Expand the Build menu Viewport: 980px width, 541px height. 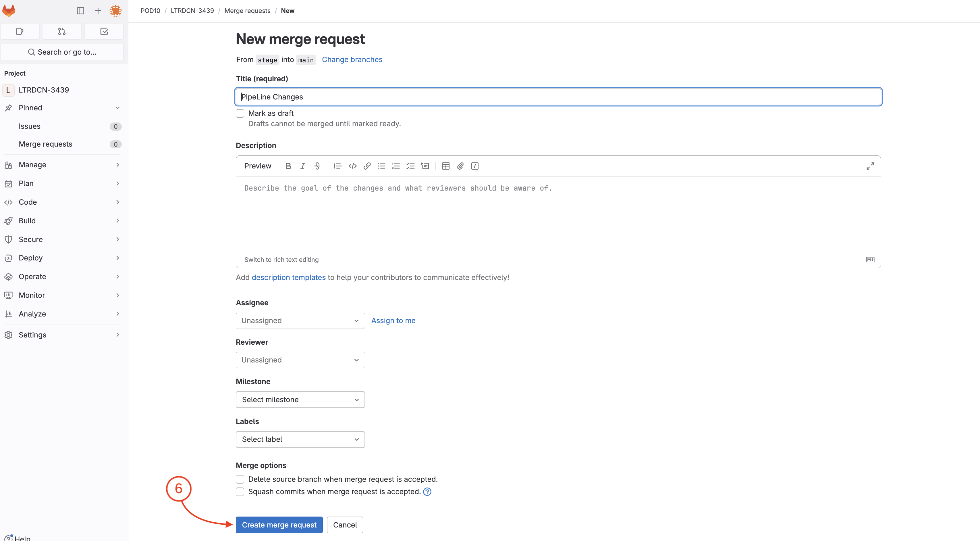coord(63,221)
